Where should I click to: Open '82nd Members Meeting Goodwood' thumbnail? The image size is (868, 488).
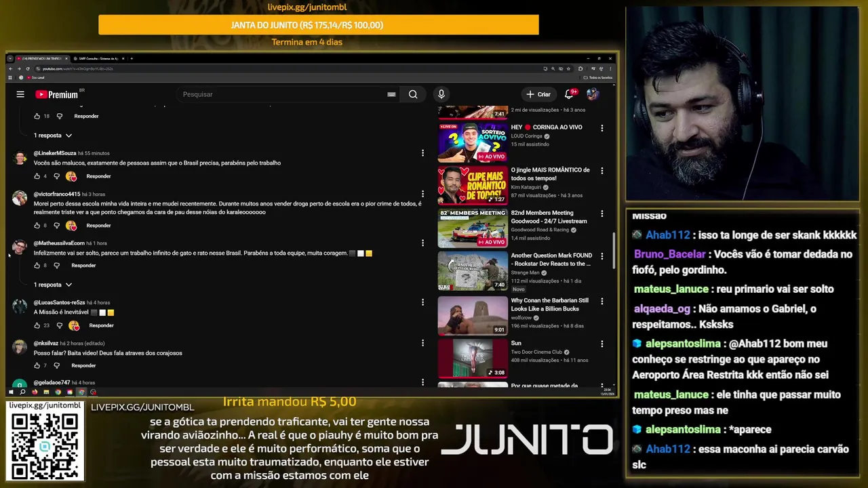[473, 228]
